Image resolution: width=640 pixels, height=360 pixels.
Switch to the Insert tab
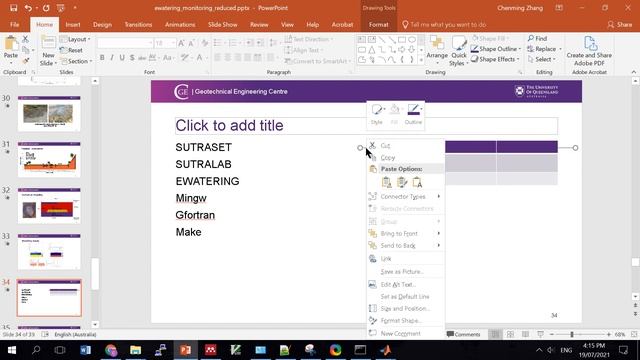tap(73, 24)
